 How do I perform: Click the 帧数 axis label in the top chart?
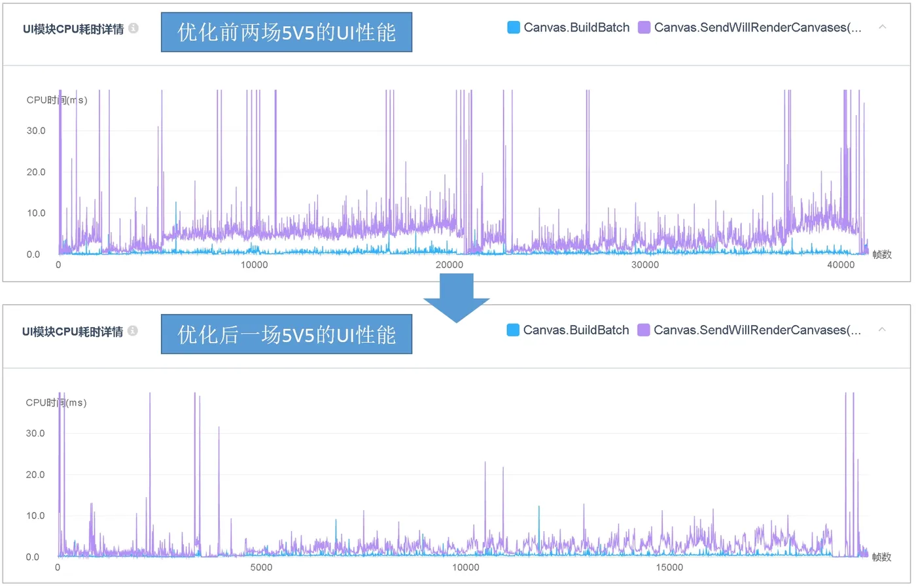pyautogui.click(x=882, y=254)
